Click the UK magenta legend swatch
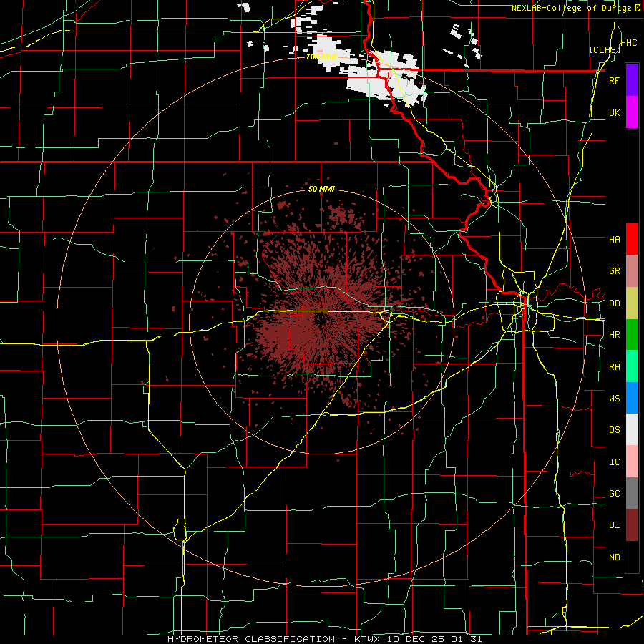This screenshot has width=644, height=644. point(632,112)
